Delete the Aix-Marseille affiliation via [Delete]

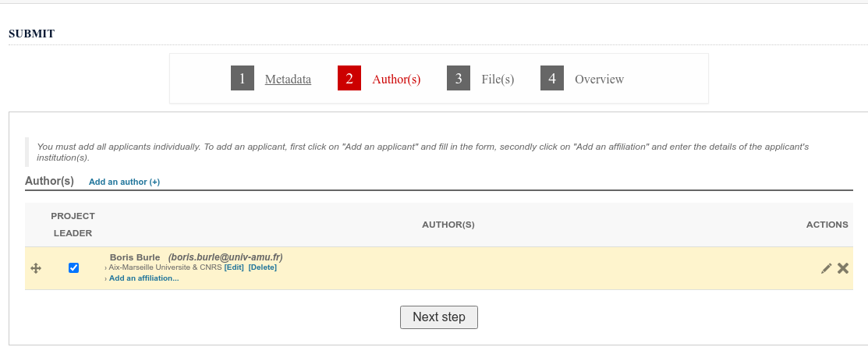(x=262, y=267)
